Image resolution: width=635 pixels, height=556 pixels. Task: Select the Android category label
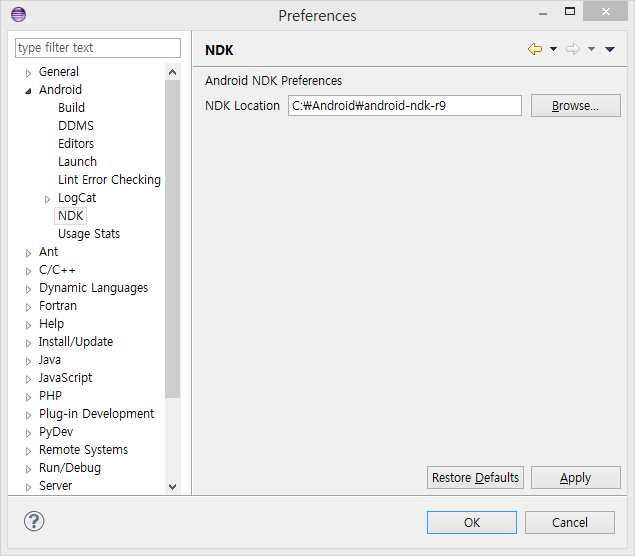60,89
